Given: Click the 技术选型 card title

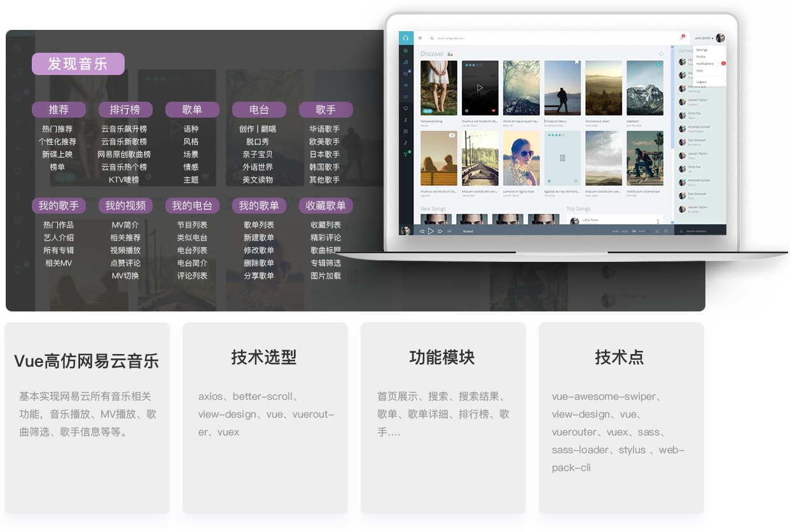Looking at the screenshot, I should (x=264, y=357).
